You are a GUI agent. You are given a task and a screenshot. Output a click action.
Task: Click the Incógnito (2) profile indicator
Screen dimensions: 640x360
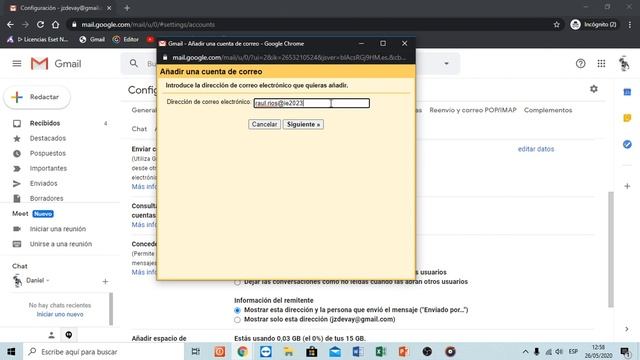594,24
